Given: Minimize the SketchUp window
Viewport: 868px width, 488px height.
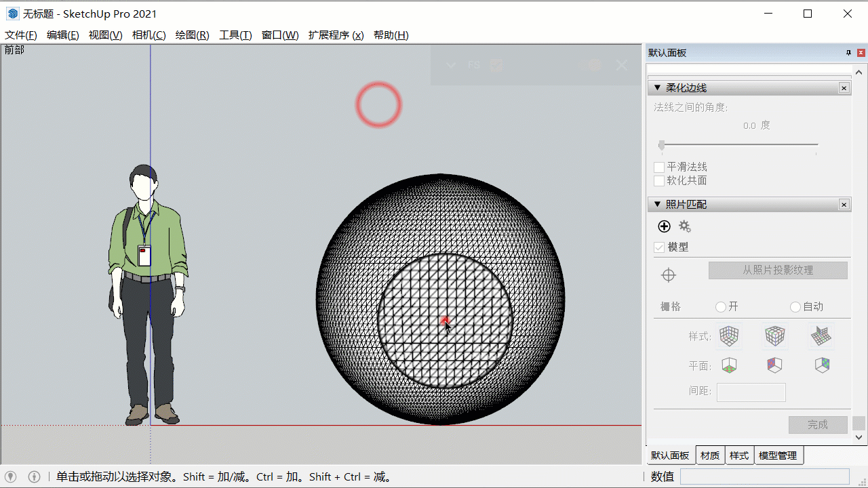Looking at the screenshot, I should tap(768, 14).
